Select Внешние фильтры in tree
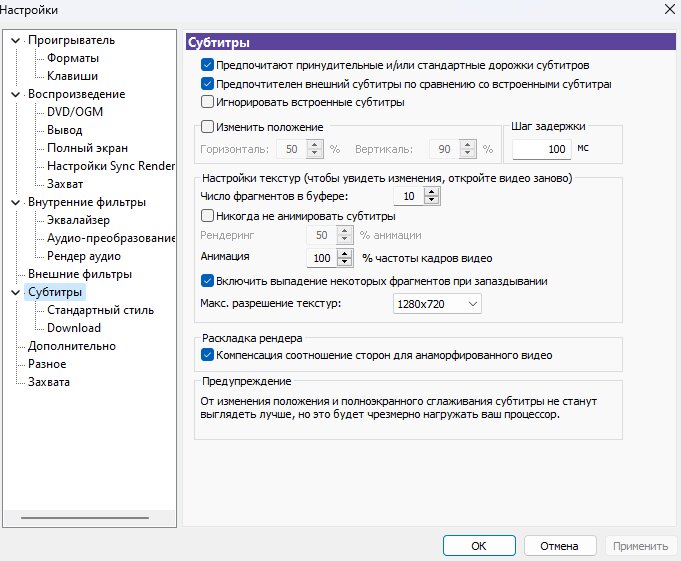Screen dimensions: 681x561 (80, 274)
